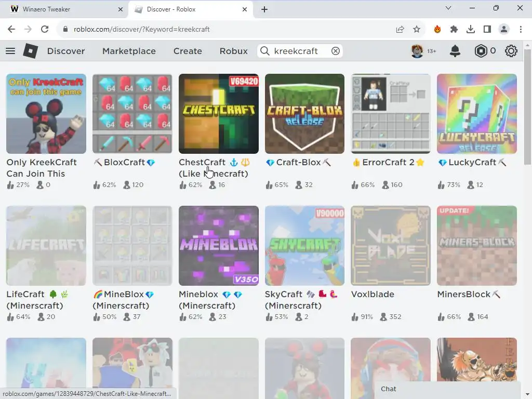The width and height of the screenshot is (532, 399).
Task: Open the Voxlblade game title
Action: (x=373, y=294)
